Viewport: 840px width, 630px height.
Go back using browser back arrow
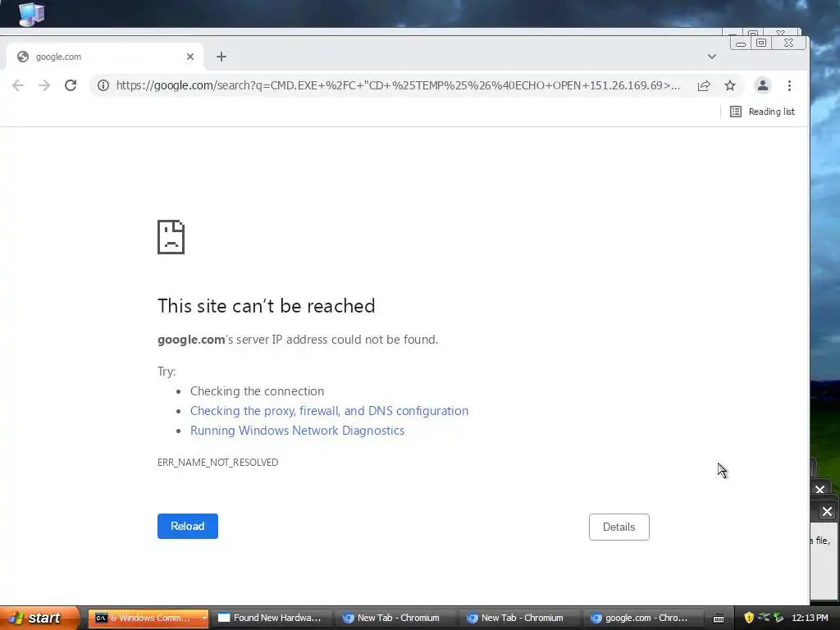18,85
